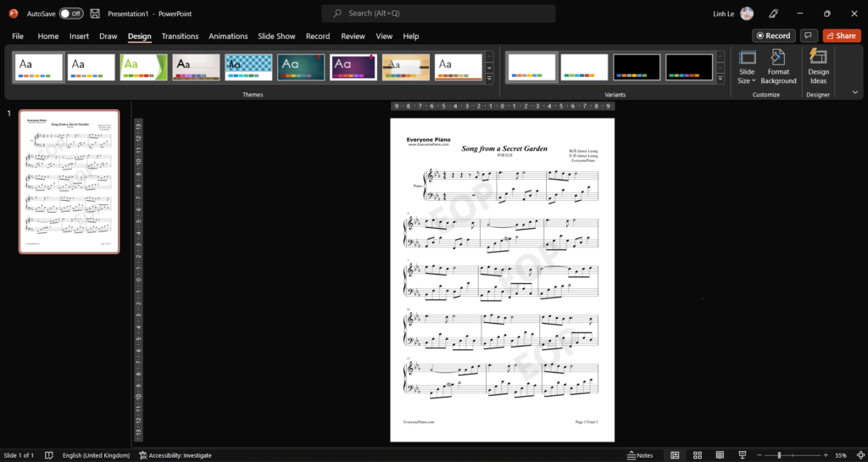Open the Linh Le account avatar

pos(747,14)
